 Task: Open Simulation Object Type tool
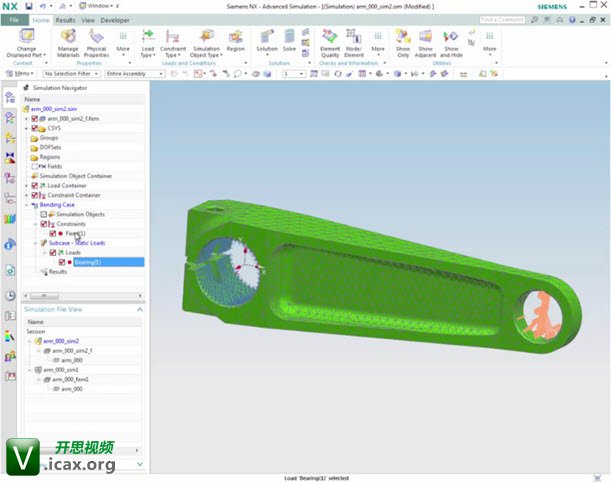pyautogui.click(x=206, y=43)
